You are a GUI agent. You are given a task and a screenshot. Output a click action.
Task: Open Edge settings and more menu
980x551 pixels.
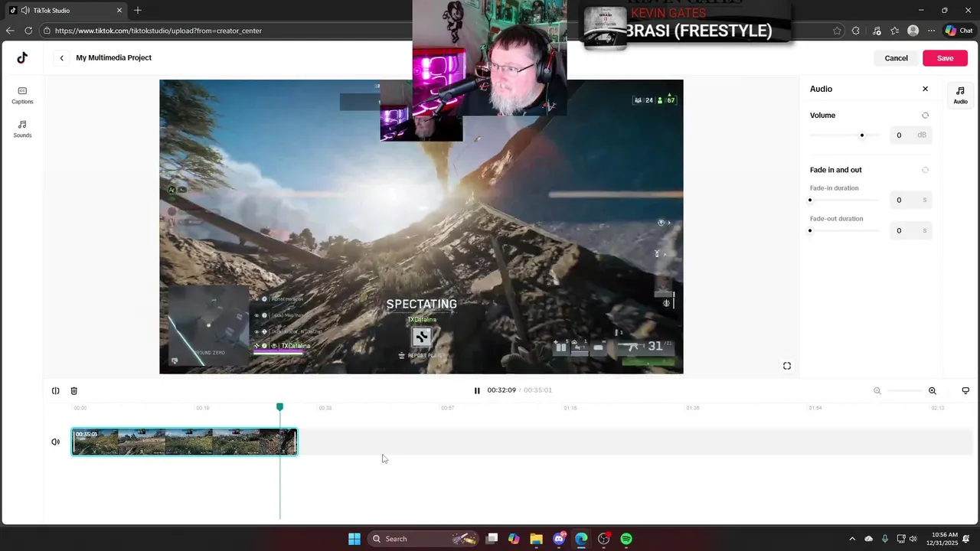(x=931, y=31)
